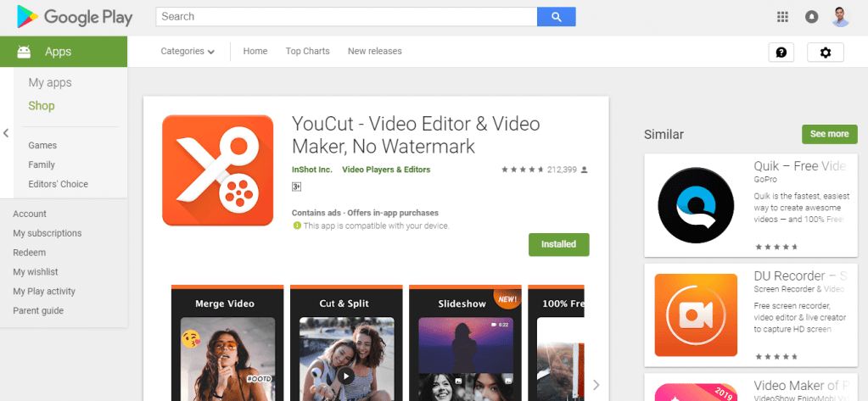The image size is (868, 401).
Task: Click the DU Recorder star rating
Action: tap(776, 357)
